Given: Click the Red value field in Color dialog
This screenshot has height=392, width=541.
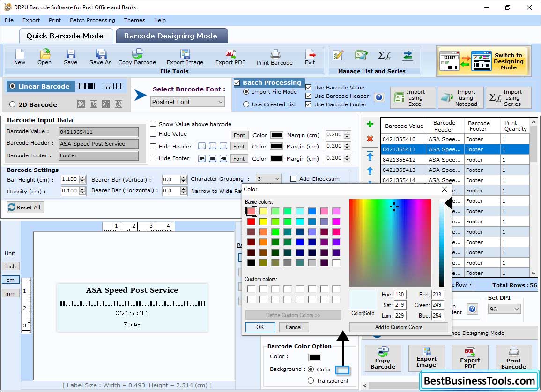Looking at the screenshot, I should 437,294.
